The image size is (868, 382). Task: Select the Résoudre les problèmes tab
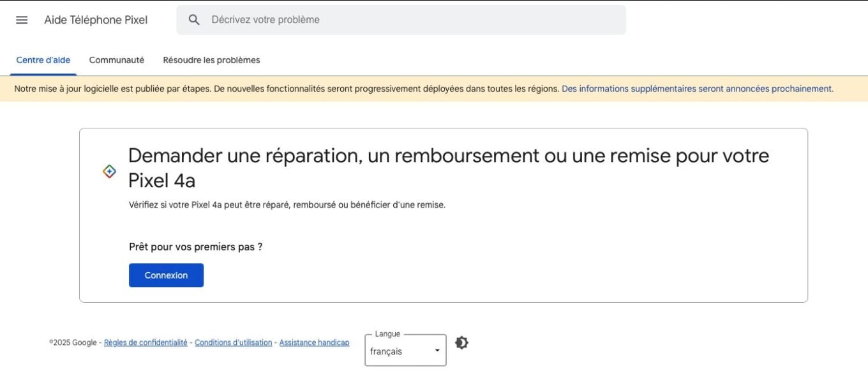[211, 60]
